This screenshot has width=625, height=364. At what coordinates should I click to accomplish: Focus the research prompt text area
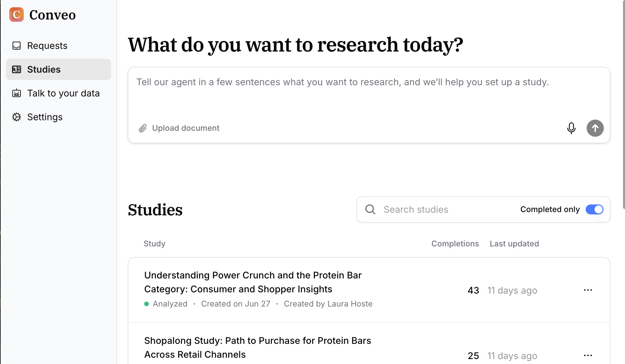[369, 96]
